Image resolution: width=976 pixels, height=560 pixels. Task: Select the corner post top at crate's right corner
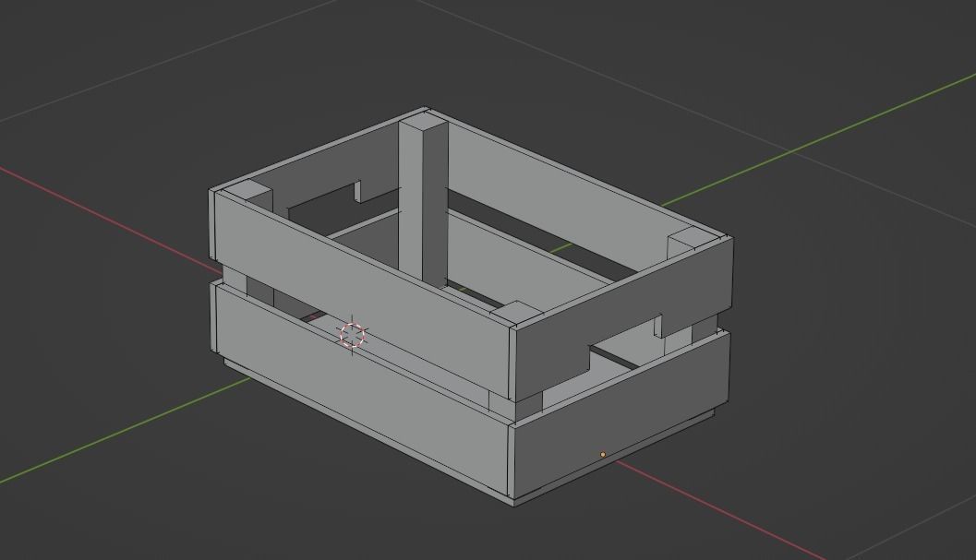tap(693, 239)
